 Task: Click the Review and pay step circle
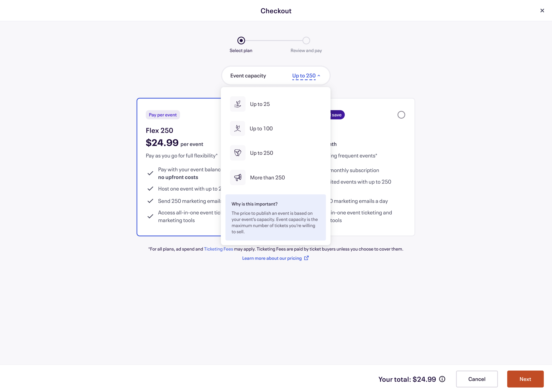306,40
